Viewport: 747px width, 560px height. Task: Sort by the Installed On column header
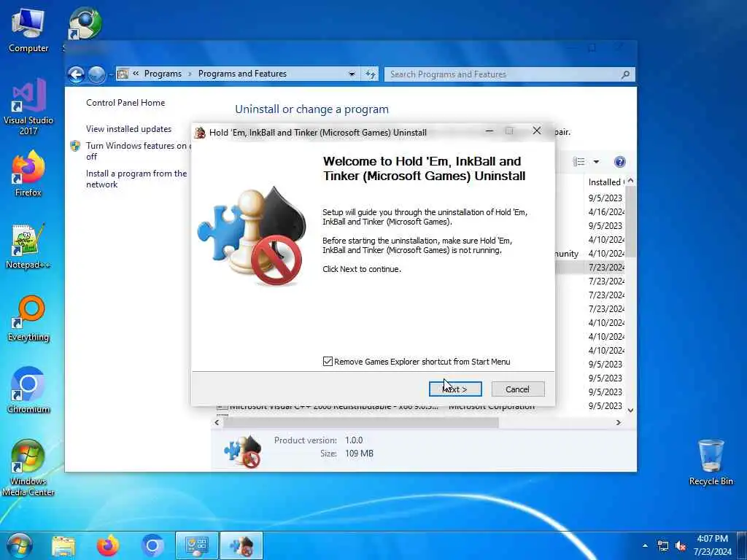pyautogui.click(x=606, y=182)
